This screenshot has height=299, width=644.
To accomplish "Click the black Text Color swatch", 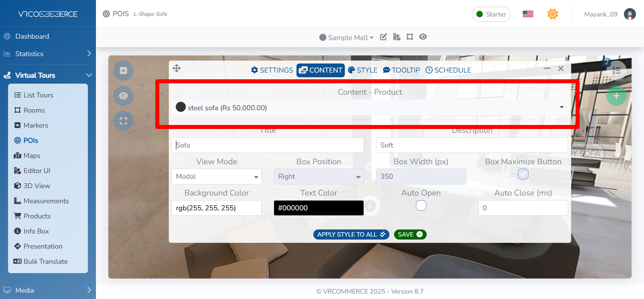I will pos(318,208).
